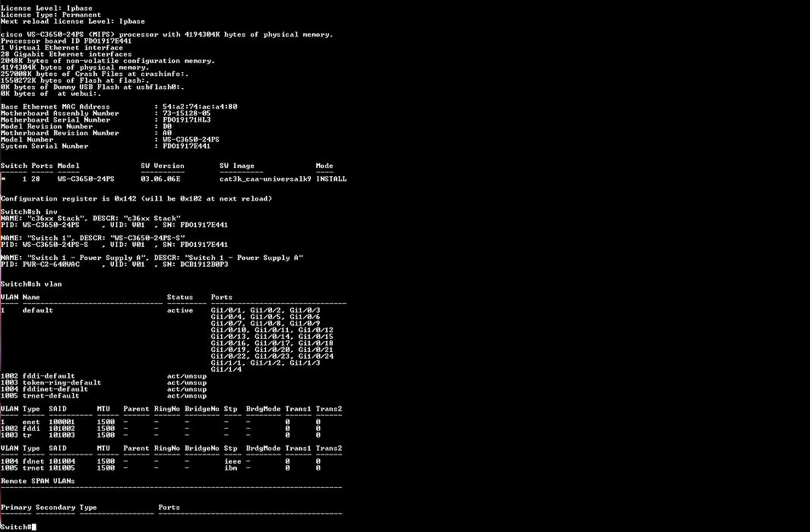Click port Gi1/1/4 on last ports row

pyautogui.click(x=226, y=369)
